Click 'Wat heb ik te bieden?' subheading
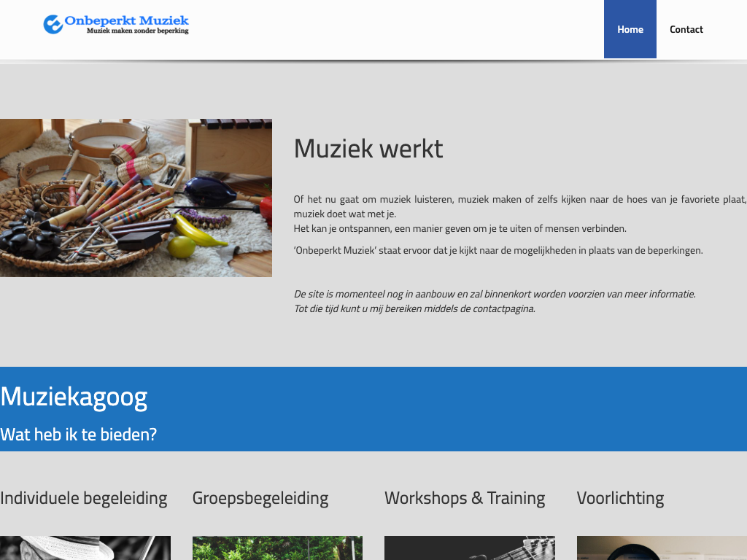This screenshot has width=747, height=560. 78,435
